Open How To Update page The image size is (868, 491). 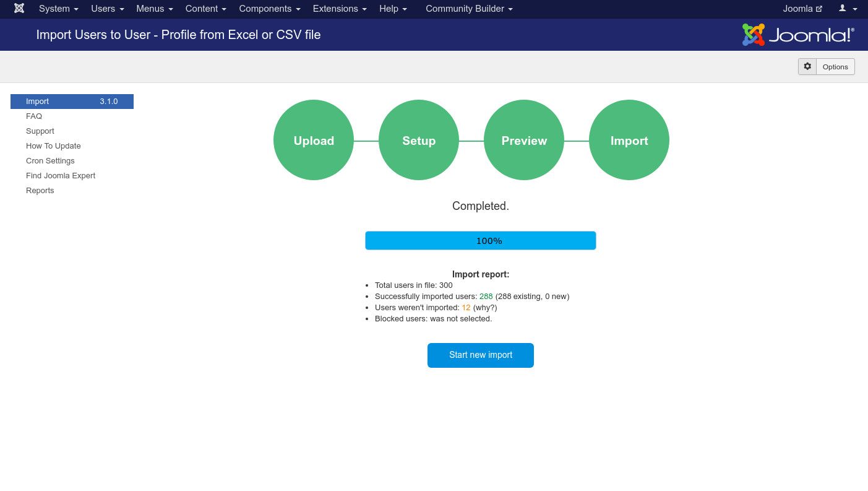pos(53,146)
